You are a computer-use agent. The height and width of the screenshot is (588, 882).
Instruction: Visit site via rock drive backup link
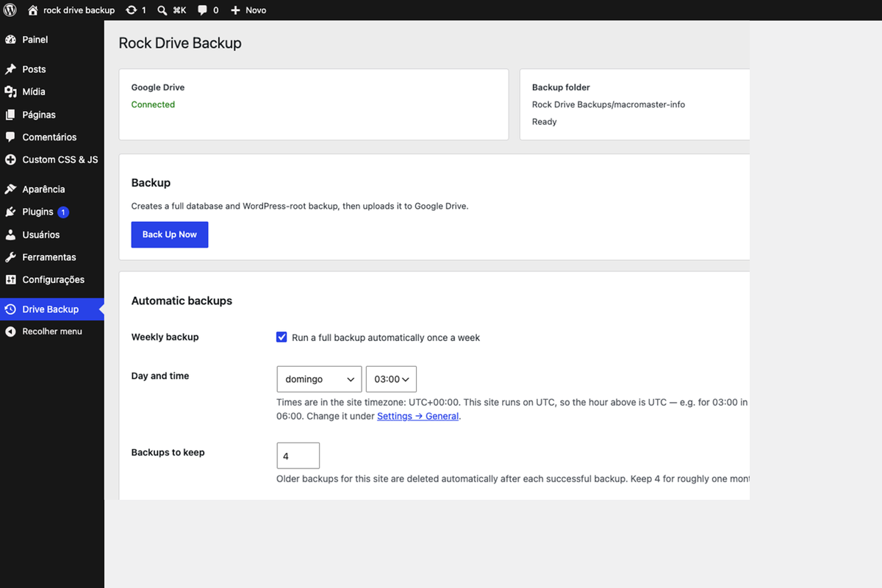pyautogui.click(x=79, y=10)
